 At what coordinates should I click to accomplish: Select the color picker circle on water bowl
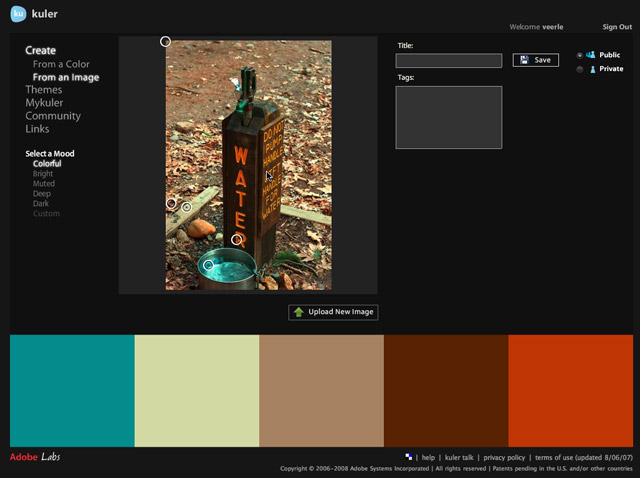pos(209,265)
